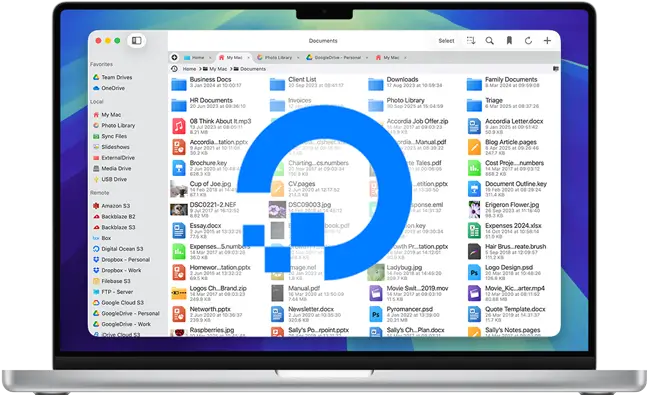648x395 pixels.
Task: Select the Logos Ch...Brand.zip archive icon
Action: [179, 293]
